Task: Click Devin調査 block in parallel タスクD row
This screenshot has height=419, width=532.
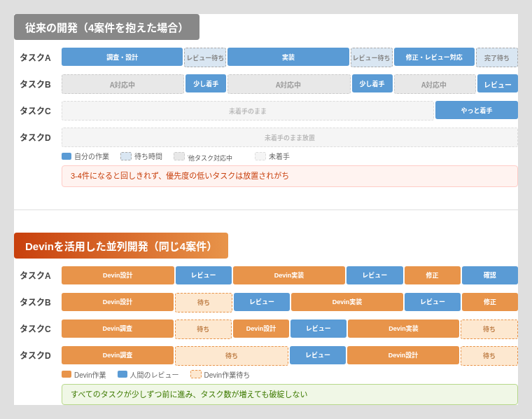Action: (118, 355)
